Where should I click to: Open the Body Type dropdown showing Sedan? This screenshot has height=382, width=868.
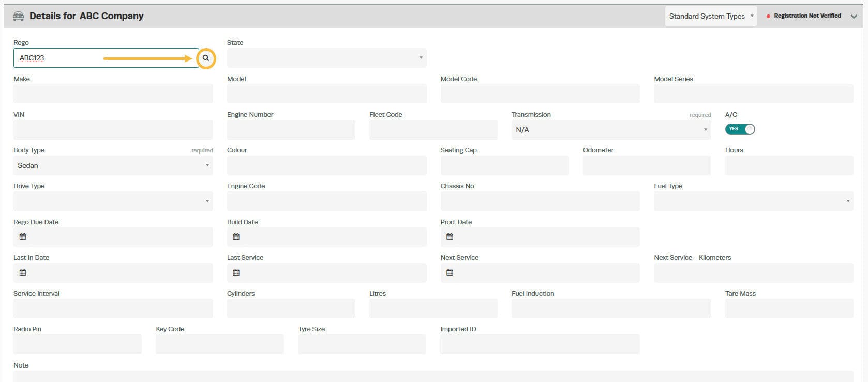tap(113, 165)
